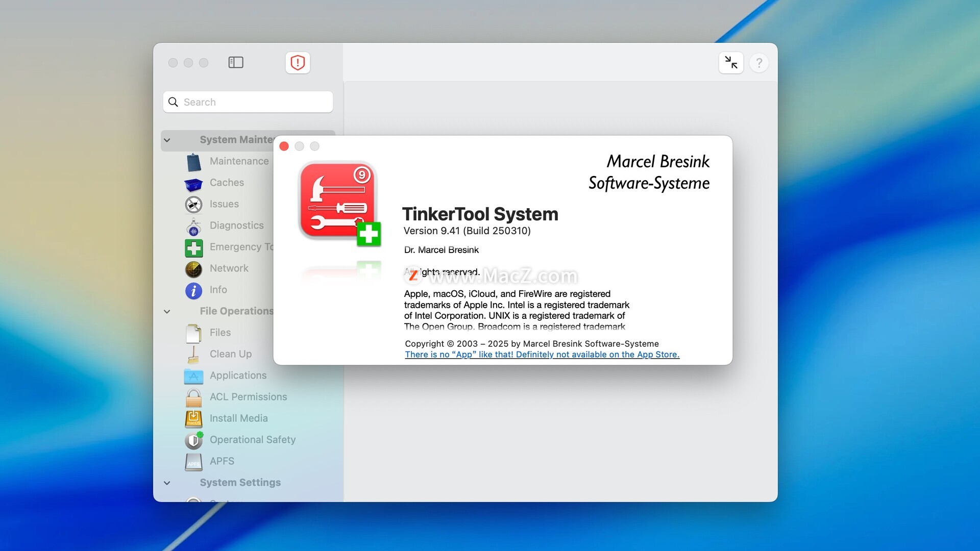Viewport: 980px width, 551px height.
Task: Click the magnifying glass in the search field
Action: [x=174, y=102]
